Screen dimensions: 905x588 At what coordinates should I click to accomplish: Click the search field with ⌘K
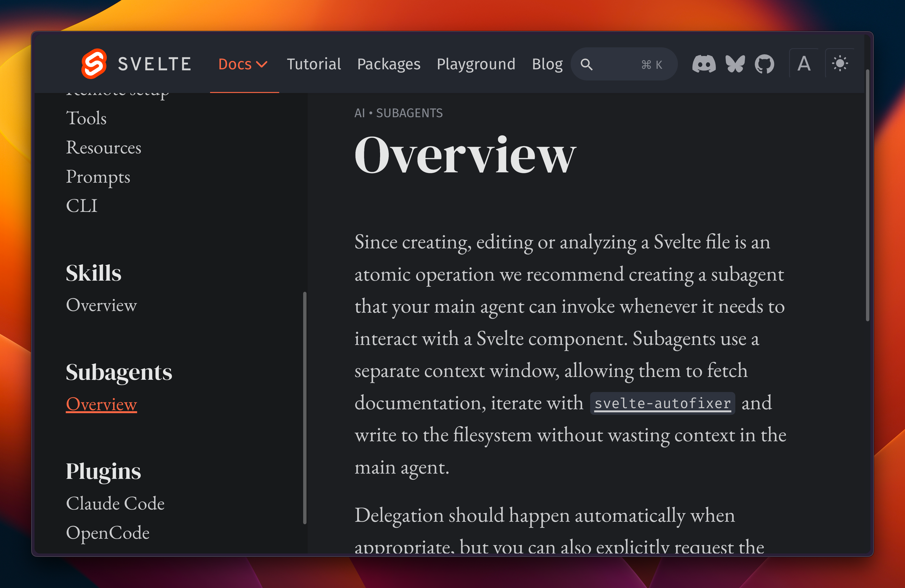[x=624, y=64]
